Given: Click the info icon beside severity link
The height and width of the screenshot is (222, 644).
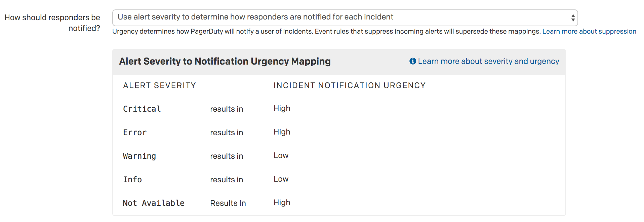Looking at the screenshot, I should (x=412, y=61).
